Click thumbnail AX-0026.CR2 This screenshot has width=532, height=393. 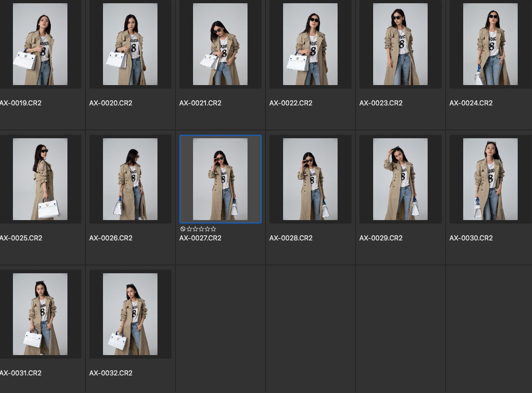click(130, 179)
